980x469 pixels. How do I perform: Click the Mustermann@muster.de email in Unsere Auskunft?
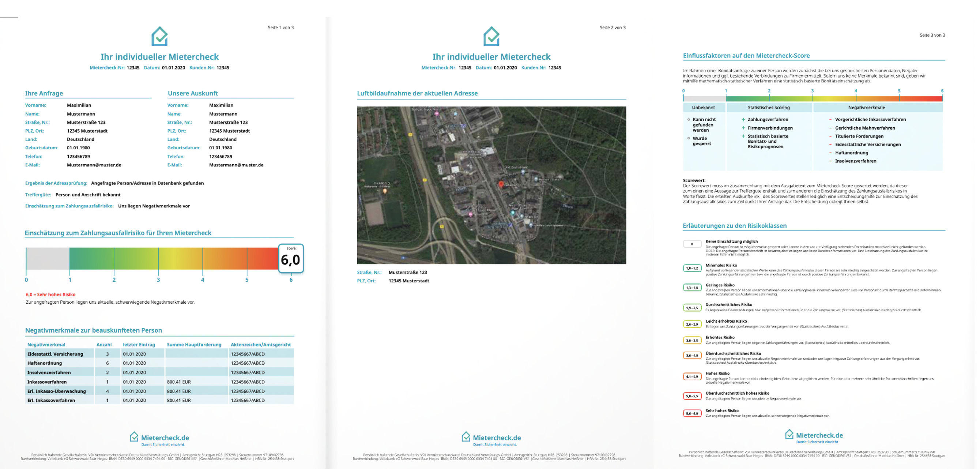[236, 165]
